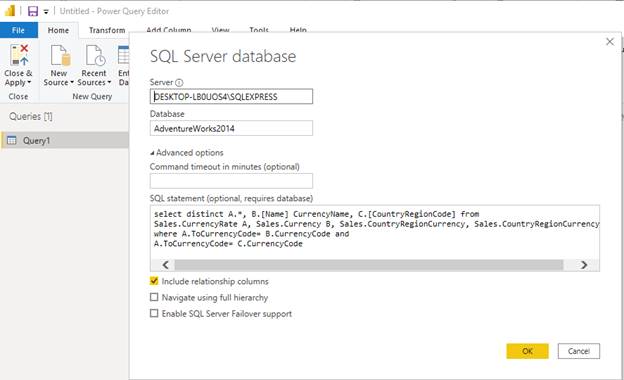Click the Server info icon
624x380 pixels.
[x=179, y=83]
